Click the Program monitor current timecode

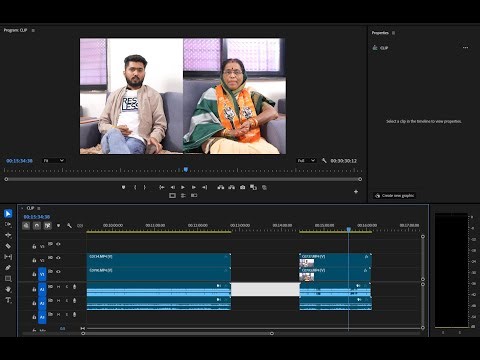click(x=19, y=161)
